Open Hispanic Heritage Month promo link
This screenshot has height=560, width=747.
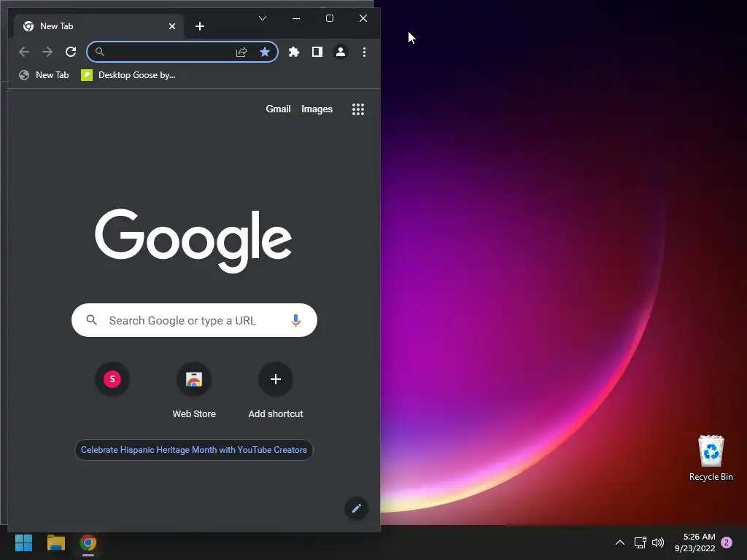pyautogui.click(x=194, y=450)
